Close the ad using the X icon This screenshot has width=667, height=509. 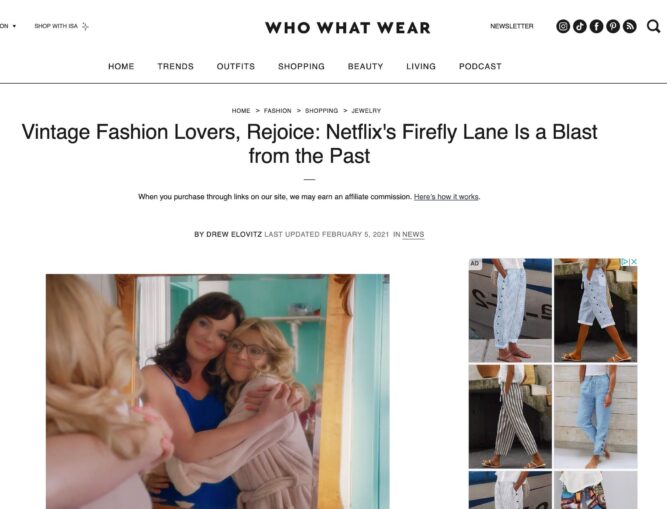[x=633, y=262]
